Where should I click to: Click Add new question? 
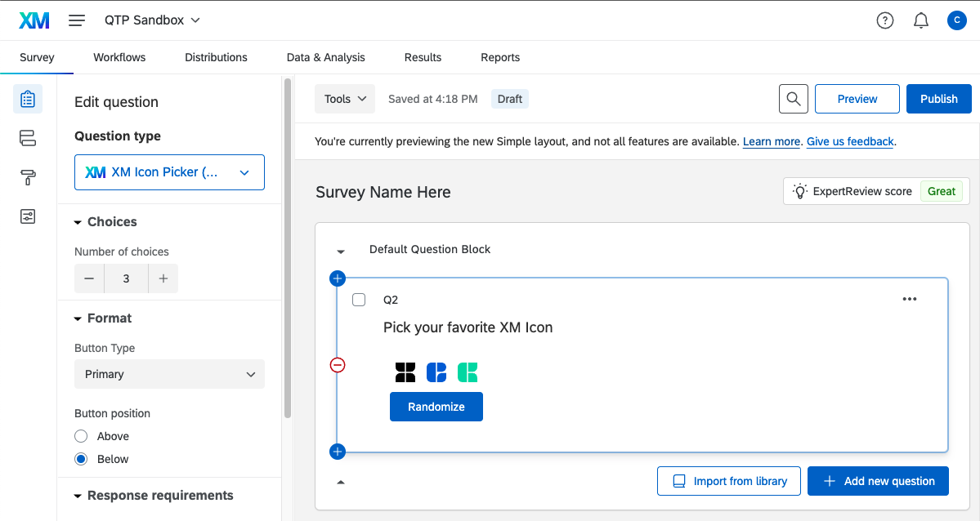878,481
